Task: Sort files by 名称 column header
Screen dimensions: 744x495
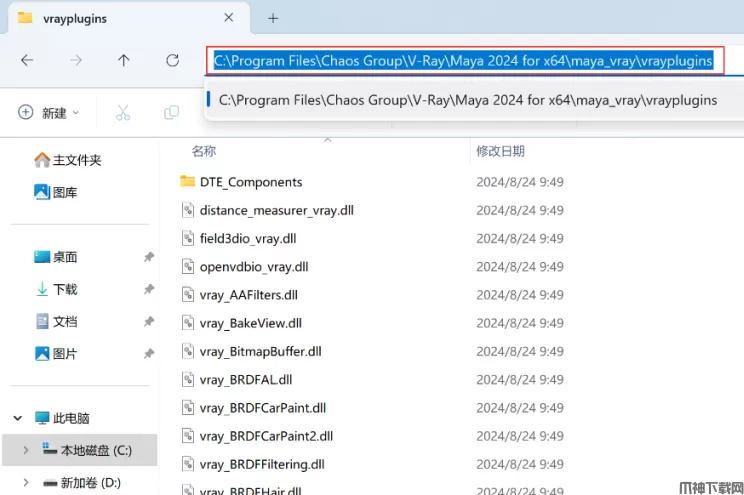Action: [x=204, y=151]
